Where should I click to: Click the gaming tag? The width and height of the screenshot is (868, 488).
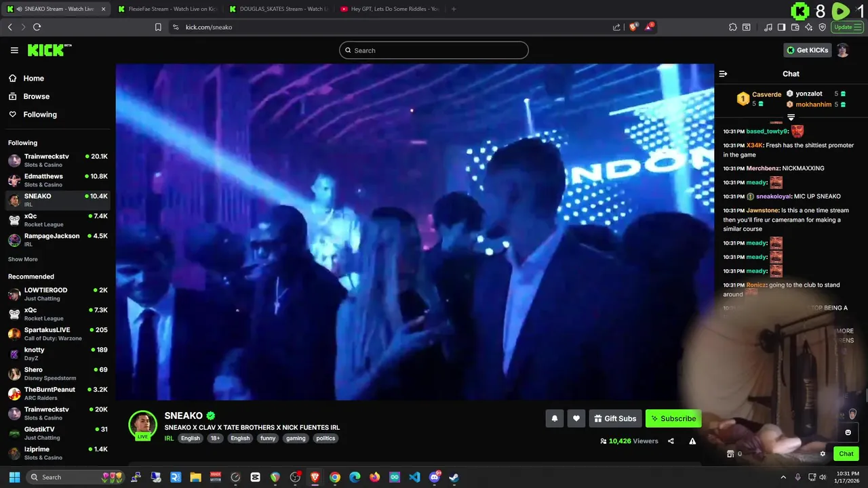point(296,438)
